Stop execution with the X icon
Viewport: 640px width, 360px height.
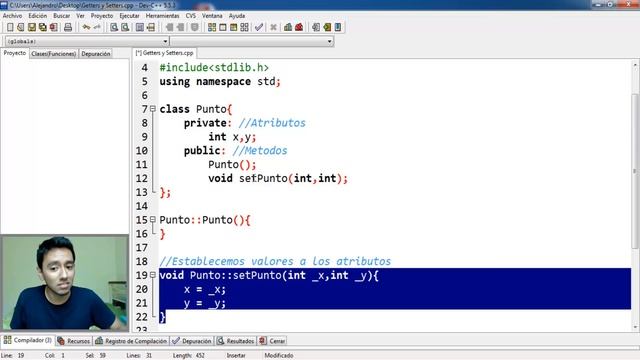273,27
